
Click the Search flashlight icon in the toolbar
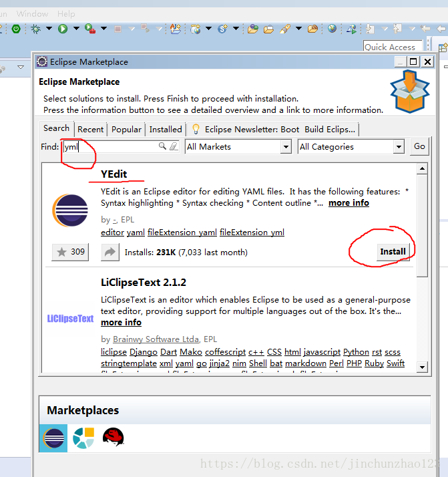pos(285,29)
